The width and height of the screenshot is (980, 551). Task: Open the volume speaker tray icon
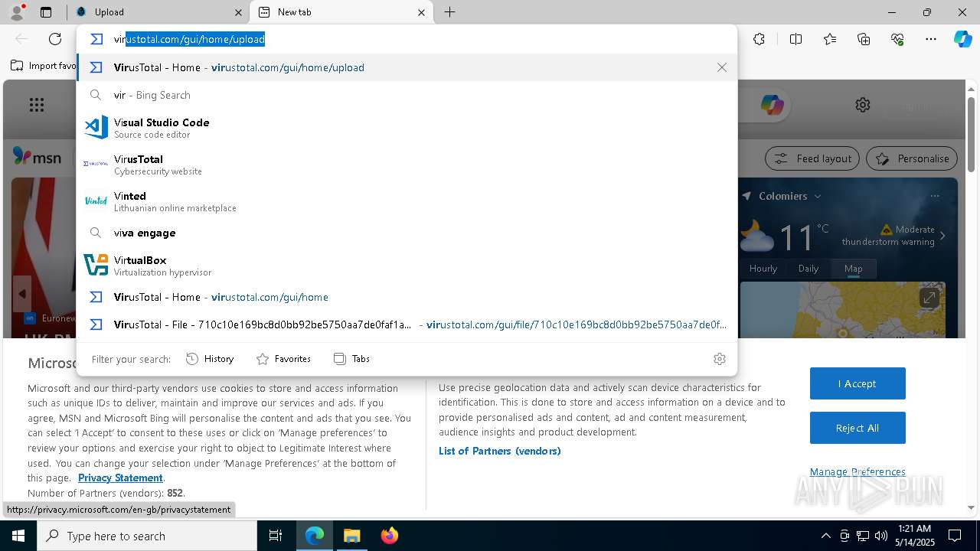point(881,536)
